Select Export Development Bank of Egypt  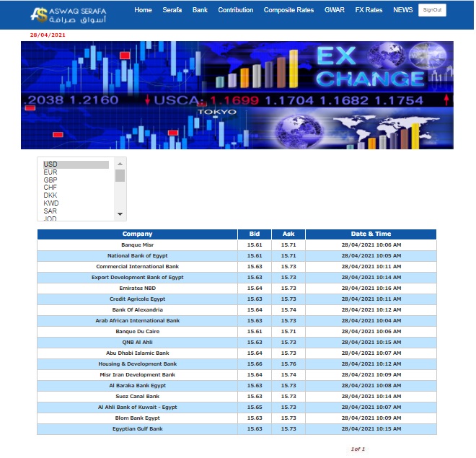[x=138, y=278]
